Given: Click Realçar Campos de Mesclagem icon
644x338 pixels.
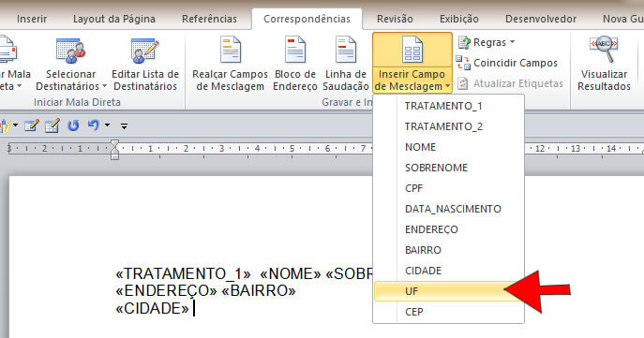Looking at the screenshot, I should click(230, 50).
